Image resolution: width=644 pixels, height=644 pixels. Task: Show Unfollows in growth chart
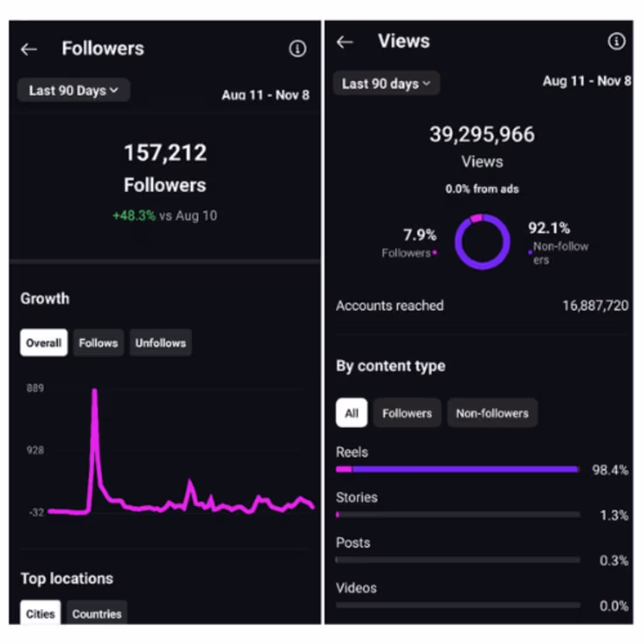tap(160, 343)
